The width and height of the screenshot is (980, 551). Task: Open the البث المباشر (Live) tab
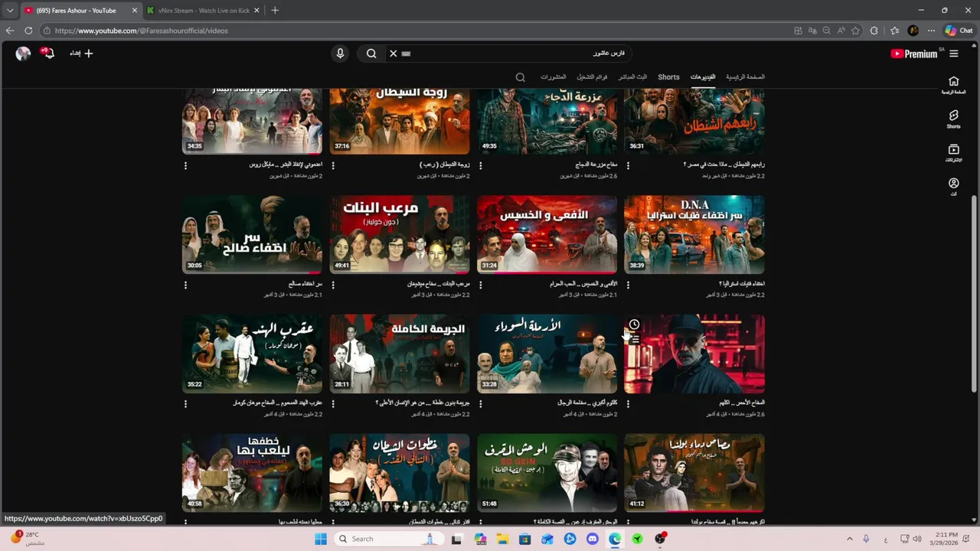pos(632,77)
